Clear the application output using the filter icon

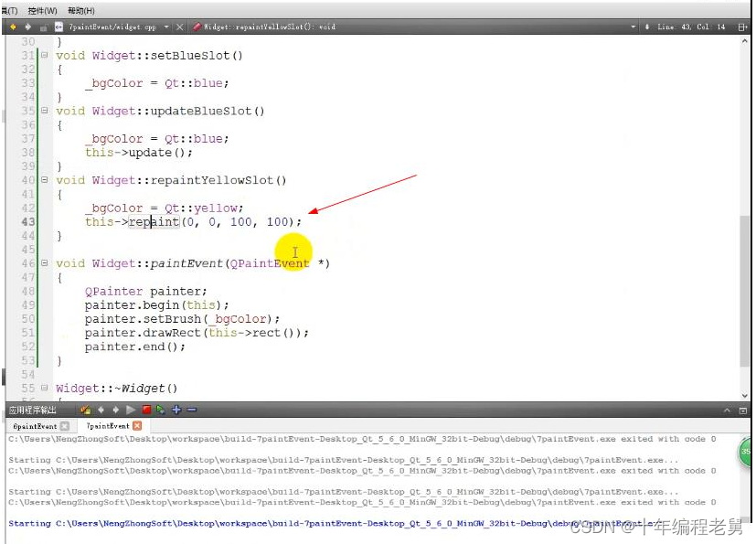pos(84,410)
